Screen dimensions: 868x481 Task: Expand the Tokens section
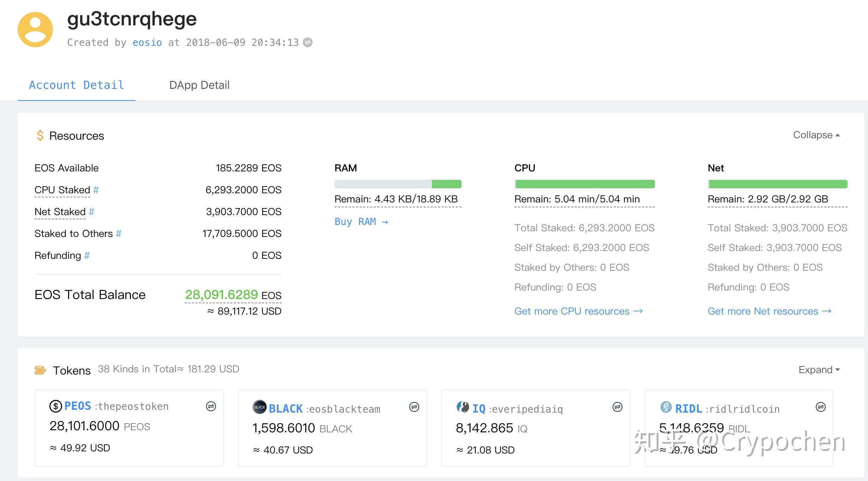coord(819,370)
